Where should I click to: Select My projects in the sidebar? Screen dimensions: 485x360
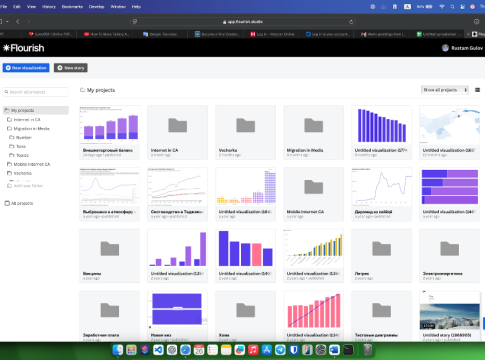coord(36,110)
